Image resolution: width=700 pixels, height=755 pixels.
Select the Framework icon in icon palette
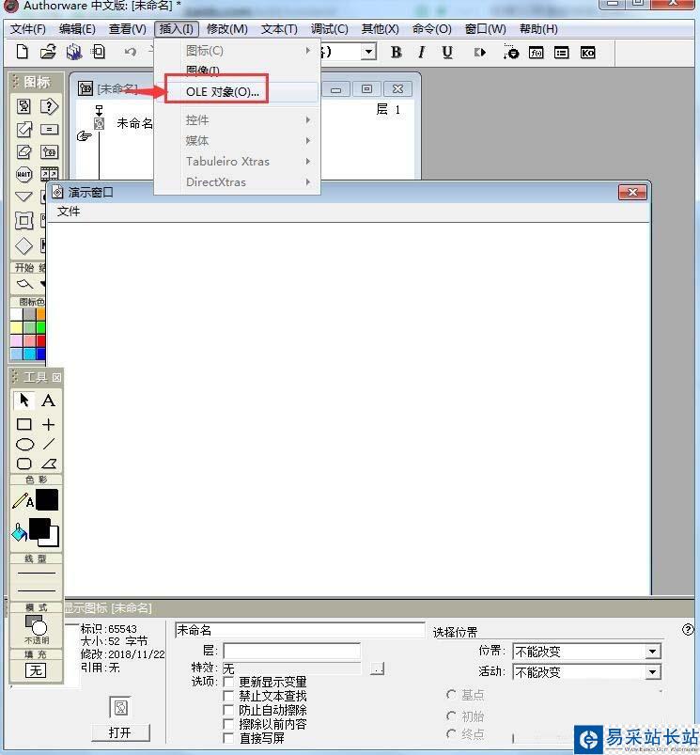click(x=23, y=221)
